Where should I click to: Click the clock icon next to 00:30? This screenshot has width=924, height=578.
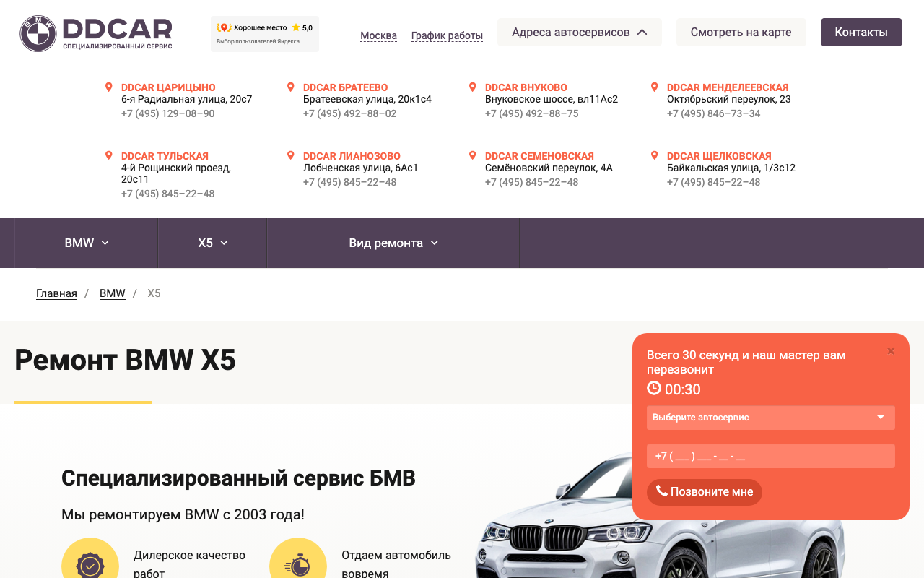coord(654,388)
